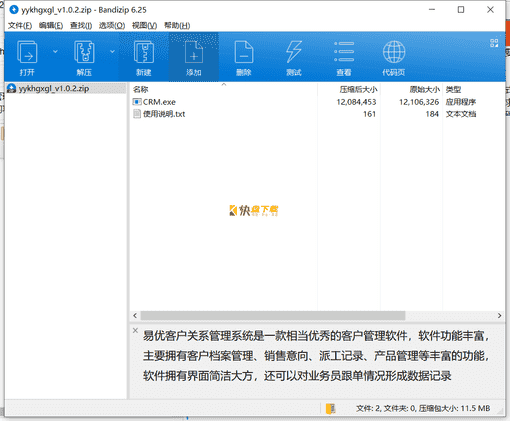
Task: Click the Bandizip title bar app icon
Action: 14,10
